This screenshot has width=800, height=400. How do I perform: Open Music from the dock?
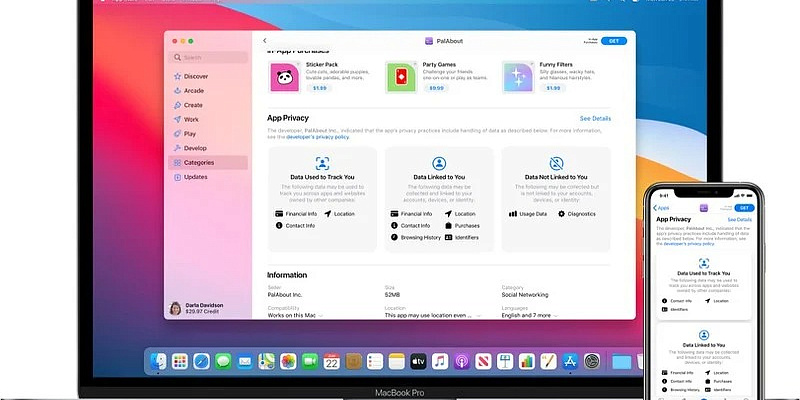pyautogui.click(x=440, y=361)
